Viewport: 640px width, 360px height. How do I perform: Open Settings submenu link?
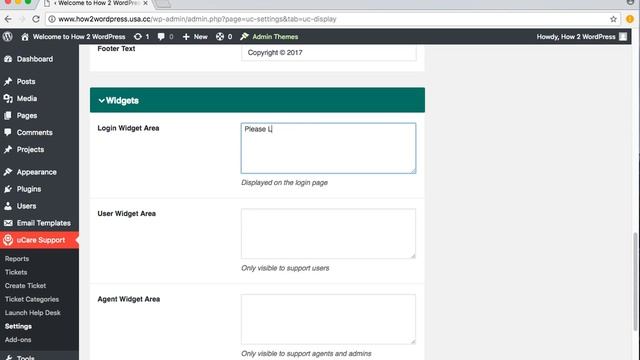click(x=18, y=326)
